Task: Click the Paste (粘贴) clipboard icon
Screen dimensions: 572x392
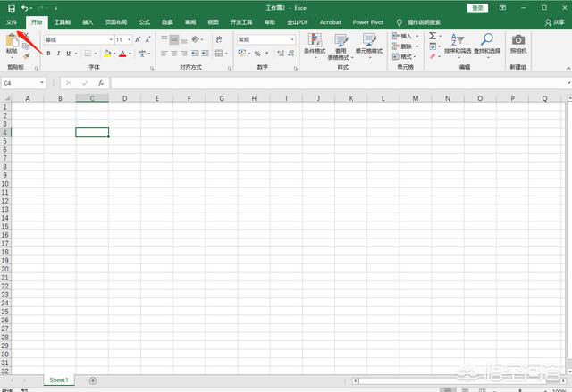Action: 13,41
